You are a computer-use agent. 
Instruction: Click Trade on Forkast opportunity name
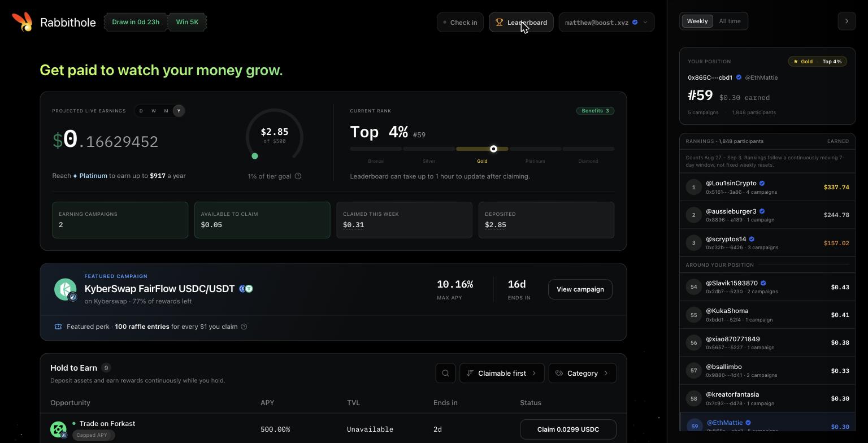pyautogui.click(x=107, y=424)
